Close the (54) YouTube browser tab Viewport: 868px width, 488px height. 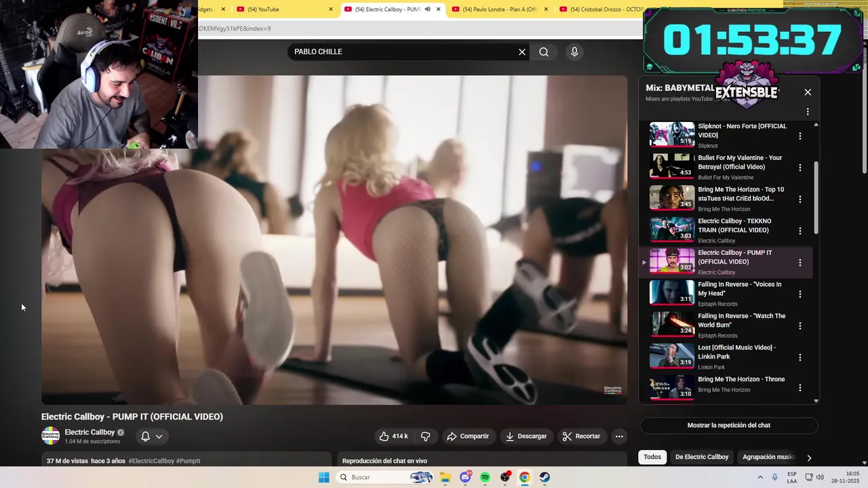331,9
